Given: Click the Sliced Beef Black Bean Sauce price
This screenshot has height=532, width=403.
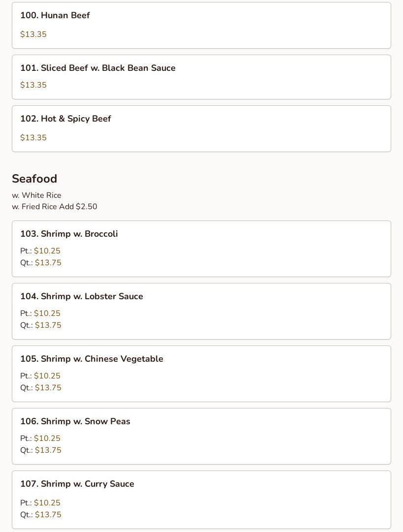Looking at the screenshot, I should (33, 85).
